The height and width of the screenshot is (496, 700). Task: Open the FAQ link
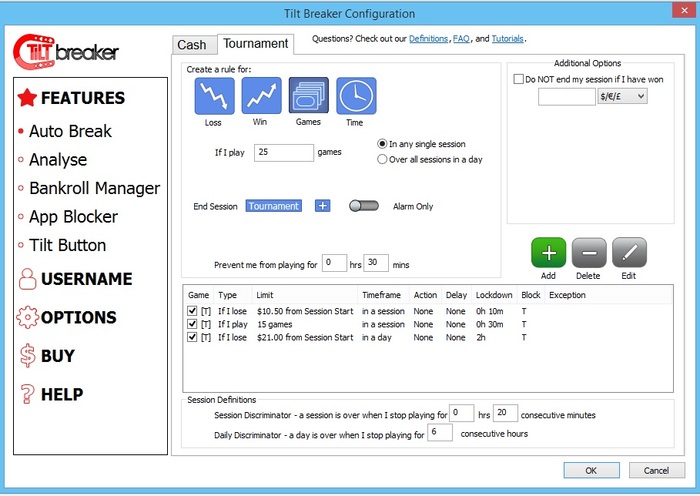(x=461, y=39)
